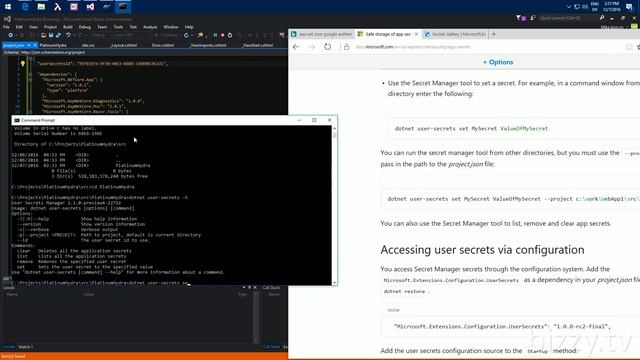Open the File menu
The image size is (640, 360).
click(6, 27)
